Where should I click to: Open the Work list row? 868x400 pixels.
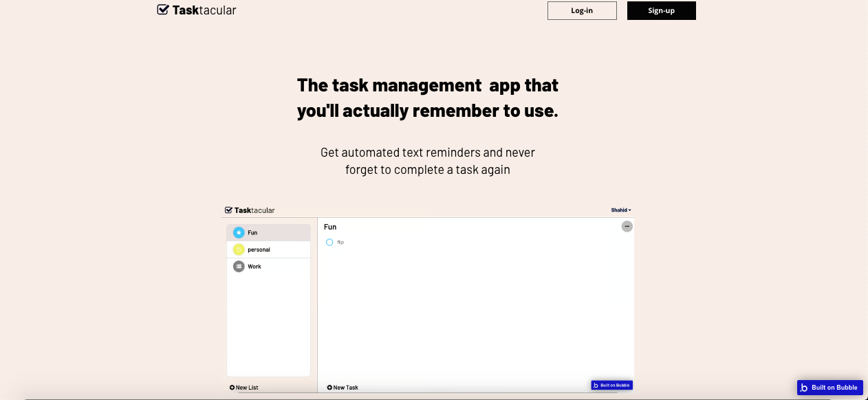269,267
